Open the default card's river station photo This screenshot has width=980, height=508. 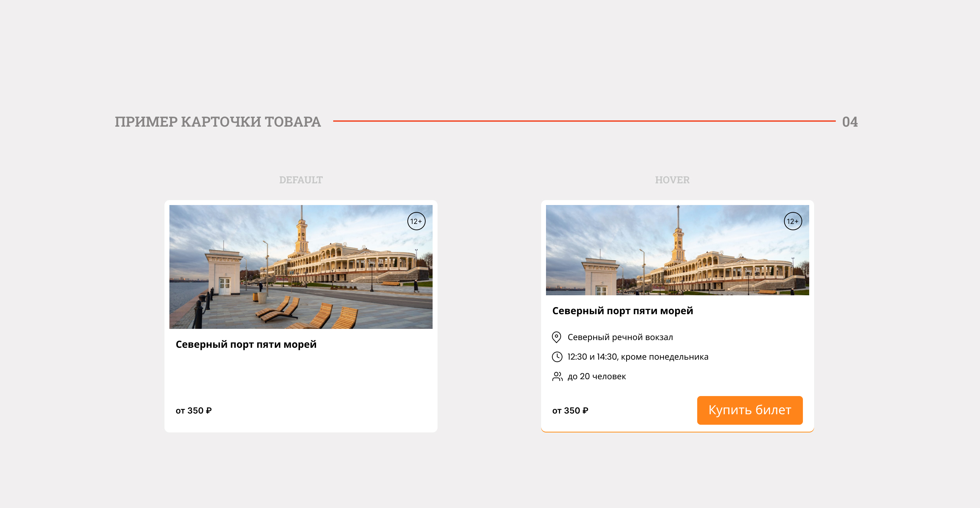301,267
